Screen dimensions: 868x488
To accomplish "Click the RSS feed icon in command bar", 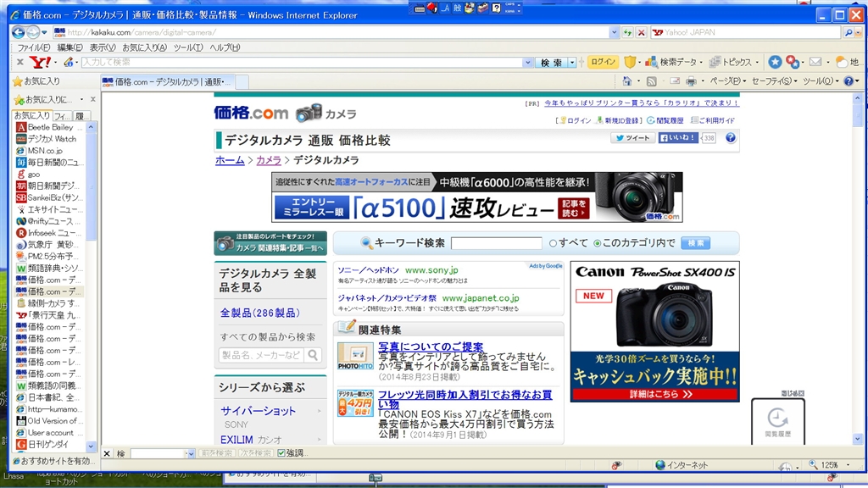I will click(x=652, y=81).
